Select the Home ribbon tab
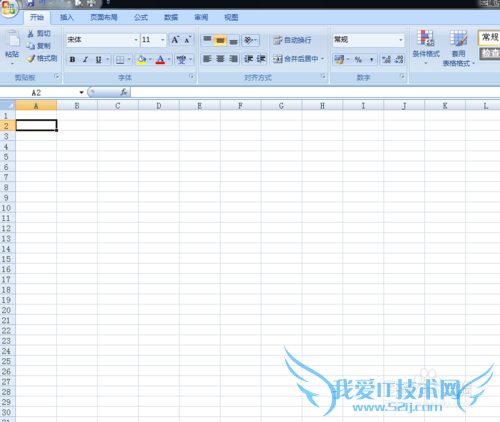 click(37, 17)
